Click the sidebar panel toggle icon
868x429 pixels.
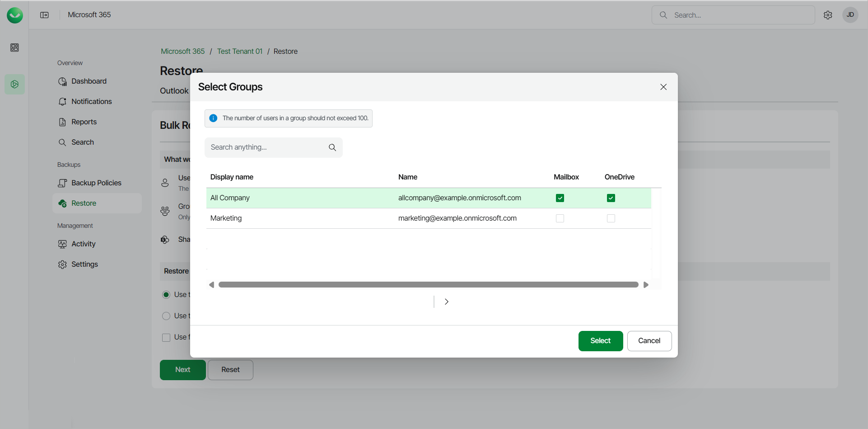[x=44, y=15]
